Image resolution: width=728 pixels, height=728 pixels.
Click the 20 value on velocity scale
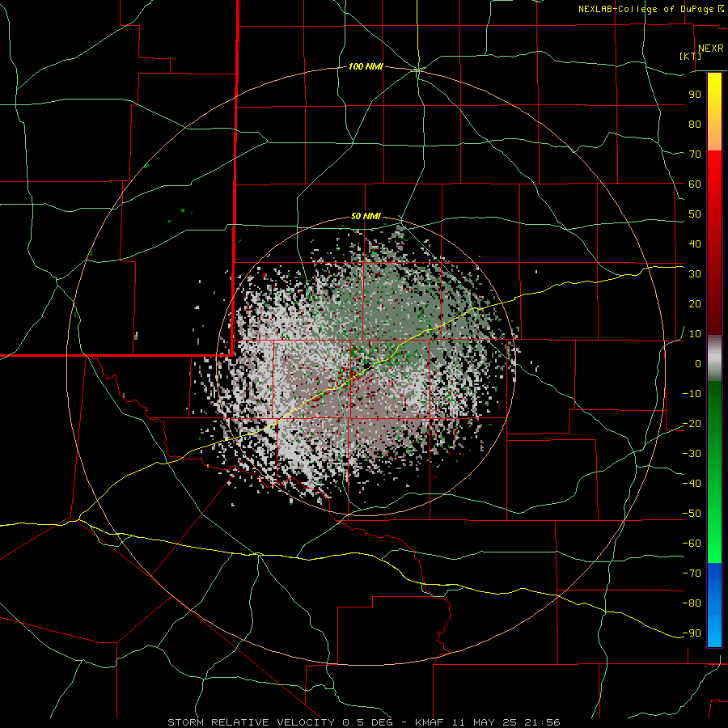(695, 303)
